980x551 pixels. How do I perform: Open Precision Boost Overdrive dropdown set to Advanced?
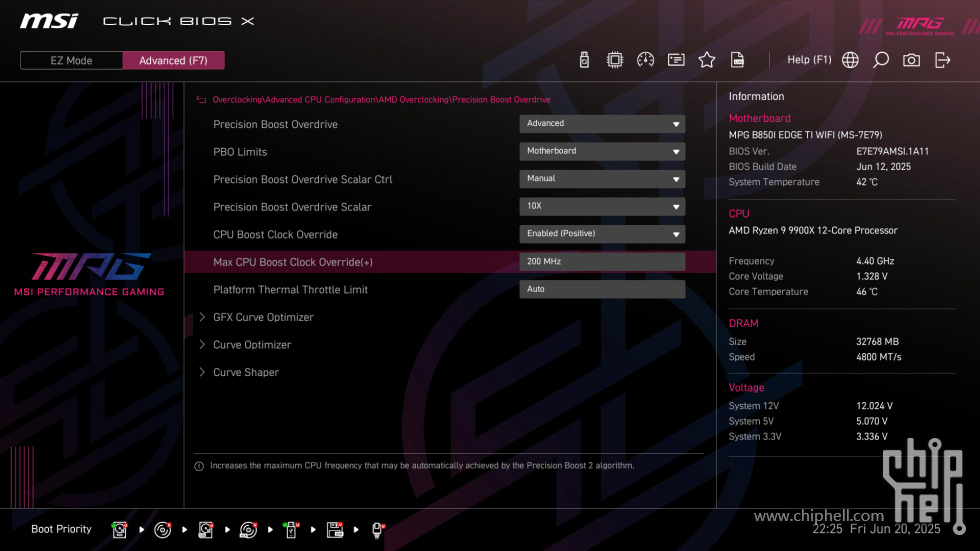tap(602, 124)
